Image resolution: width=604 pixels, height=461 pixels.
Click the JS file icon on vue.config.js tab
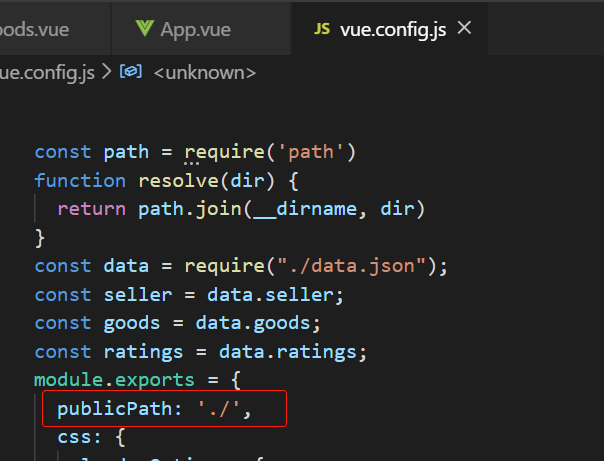click(322, 29)
